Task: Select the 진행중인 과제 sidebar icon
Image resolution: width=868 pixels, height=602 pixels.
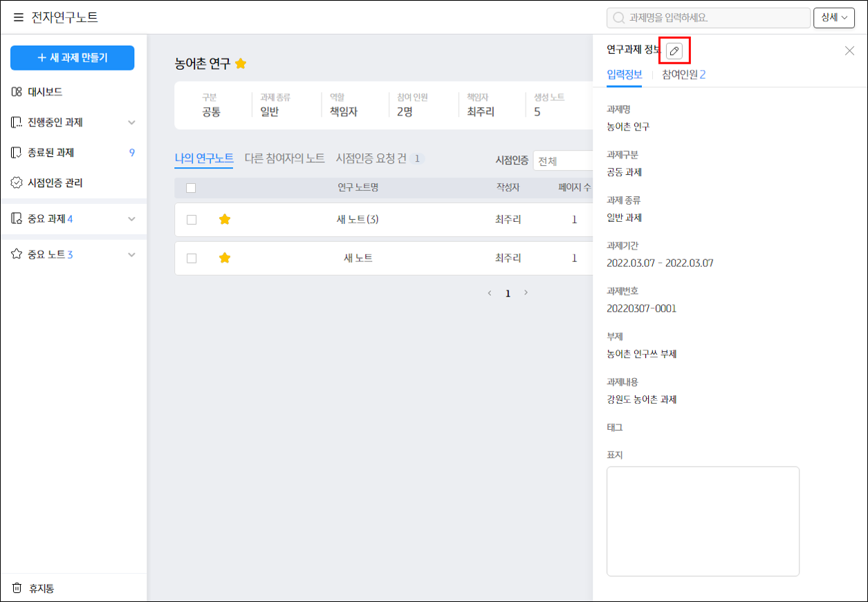Action: (17, 122)
